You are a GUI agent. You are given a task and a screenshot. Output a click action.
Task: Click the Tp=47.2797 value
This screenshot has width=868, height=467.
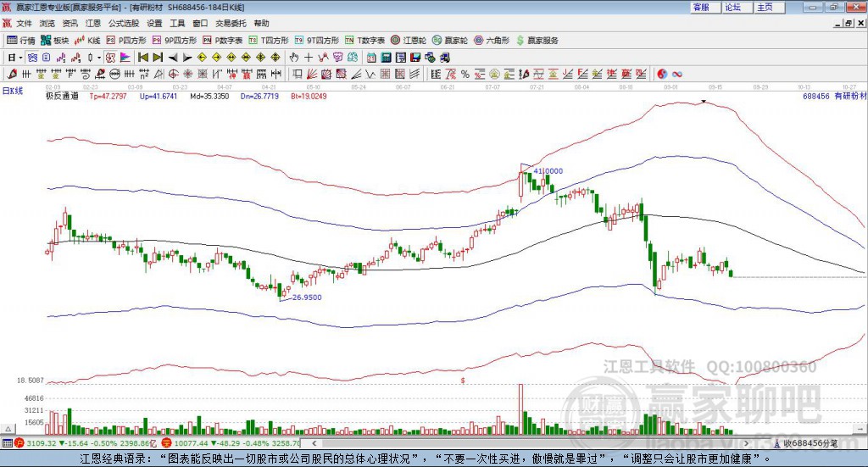pos(108,96)
